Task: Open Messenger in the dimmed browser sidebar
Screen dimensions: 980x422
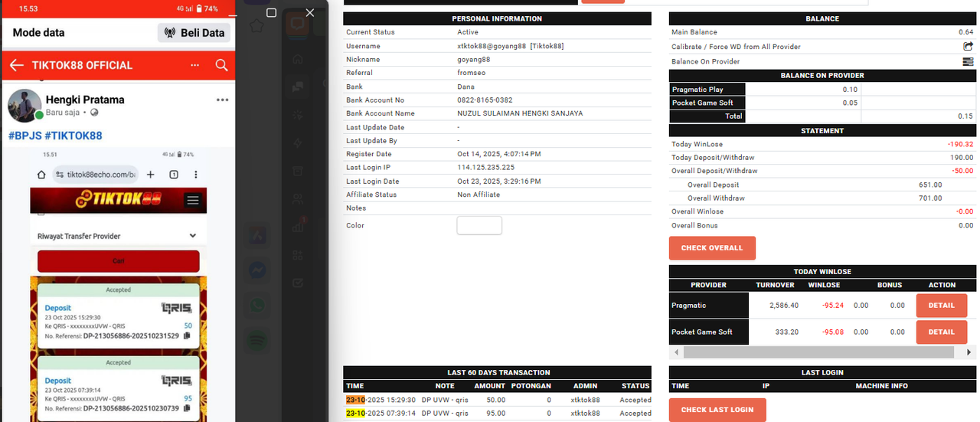Action: tap(257, 270)
